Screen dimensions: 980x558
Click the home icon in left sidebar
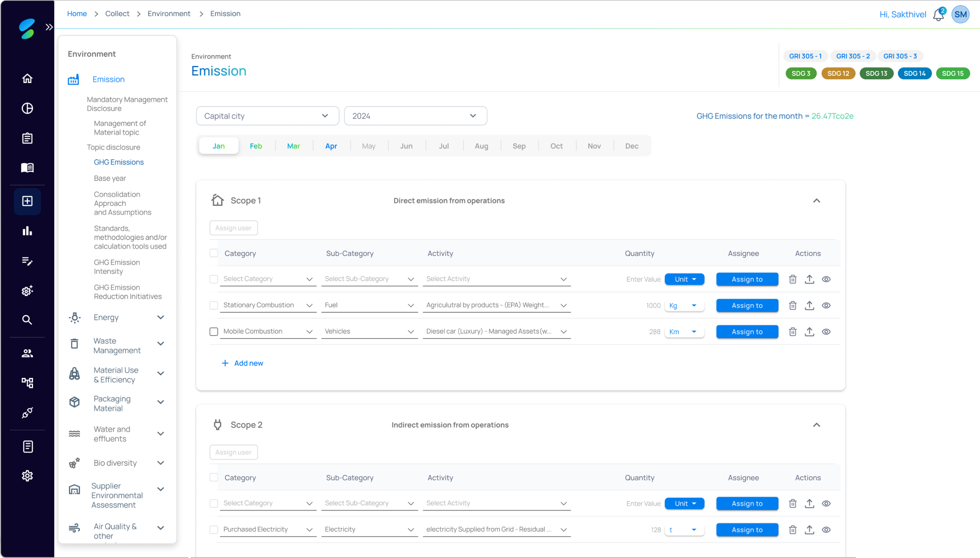pos(27,78)
